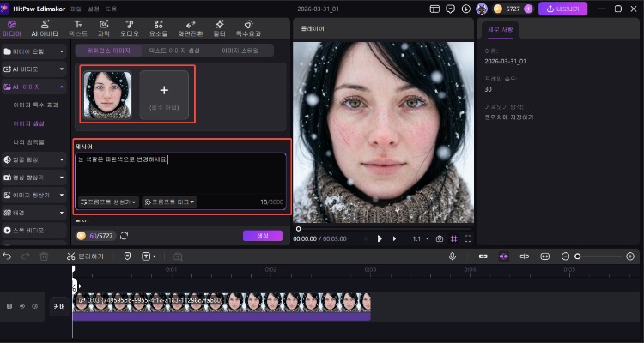This screenshot has width=644, height=343.
Task: Mute the track with the speaker icon
Action: click(34, 306)
